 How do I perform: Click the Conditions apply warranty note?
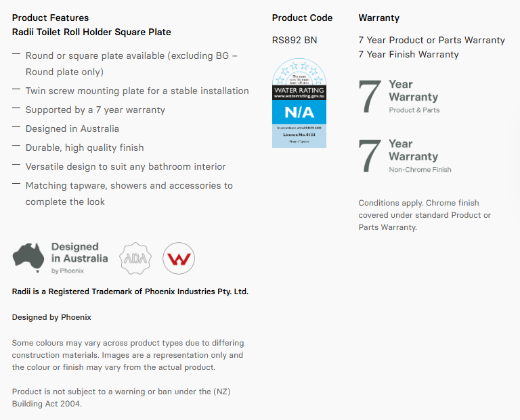click(425, 215)
